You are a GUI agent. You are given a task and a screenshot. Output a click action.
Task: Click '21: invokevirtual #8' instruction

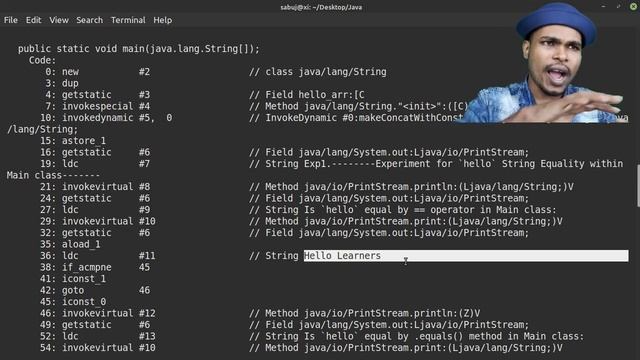coord(95,187)
